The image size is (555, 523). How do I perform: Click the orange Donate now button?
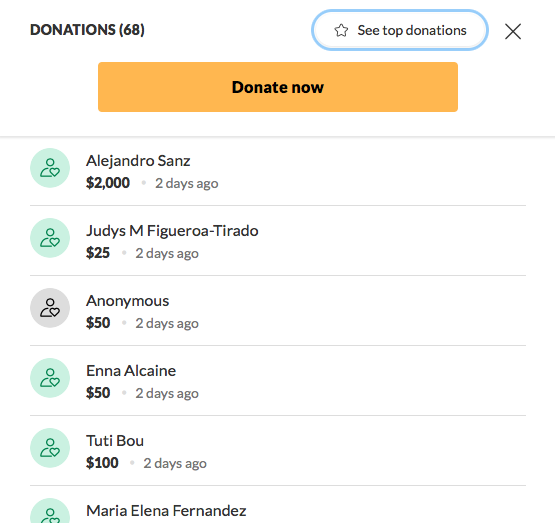[278, 87]
